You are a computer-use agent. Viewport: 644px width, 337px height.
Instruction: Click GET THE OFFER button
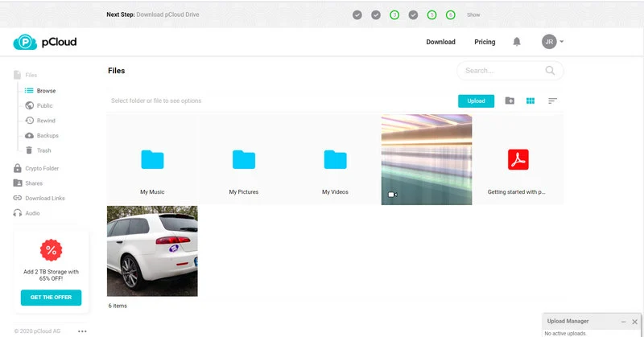click(x=51, y=297)
